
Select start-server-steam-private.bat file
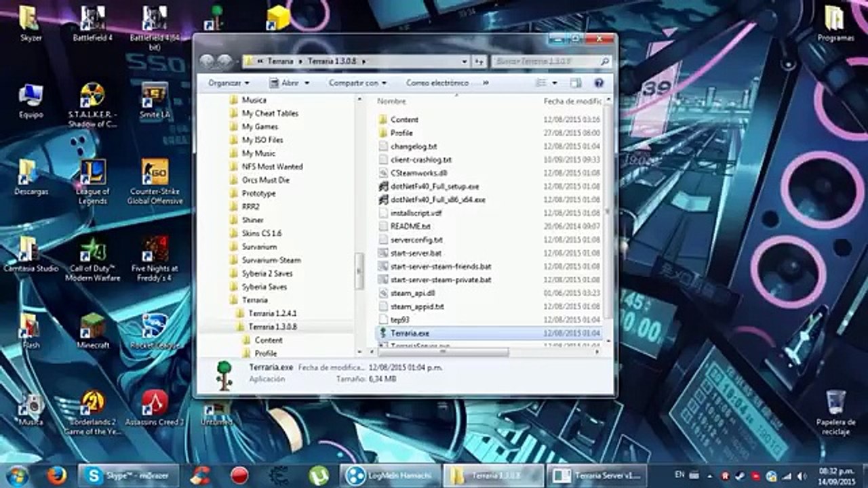click(x=441, y=280)
